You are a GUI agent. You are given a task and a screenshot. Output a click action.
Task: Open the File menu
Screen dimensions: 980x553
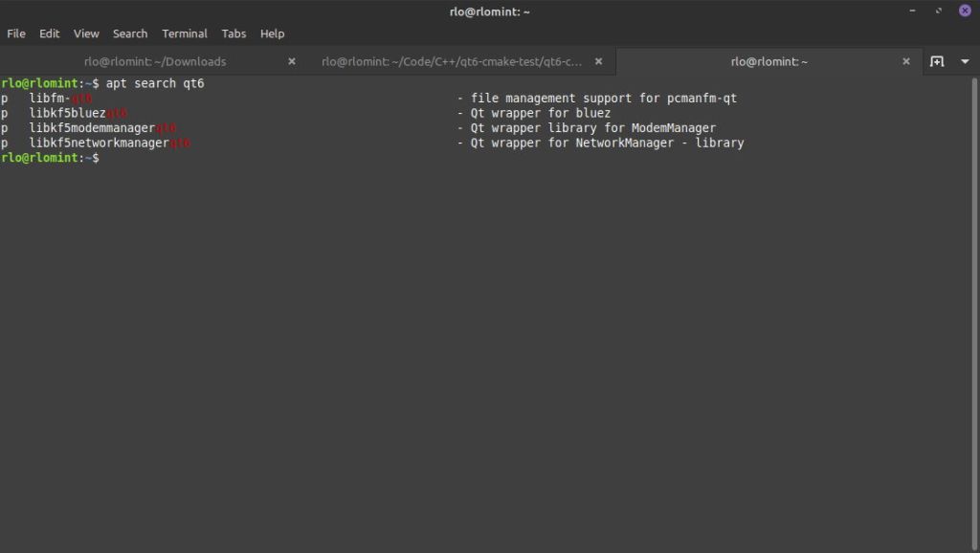tap(16, 33)
